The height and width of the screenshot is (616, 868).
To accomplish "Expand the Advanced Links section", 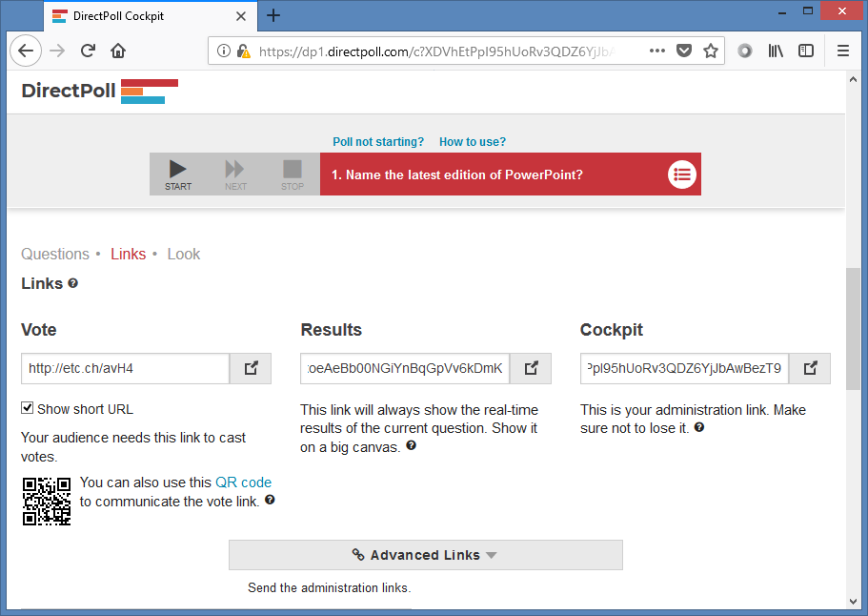I will coord(425,555).
